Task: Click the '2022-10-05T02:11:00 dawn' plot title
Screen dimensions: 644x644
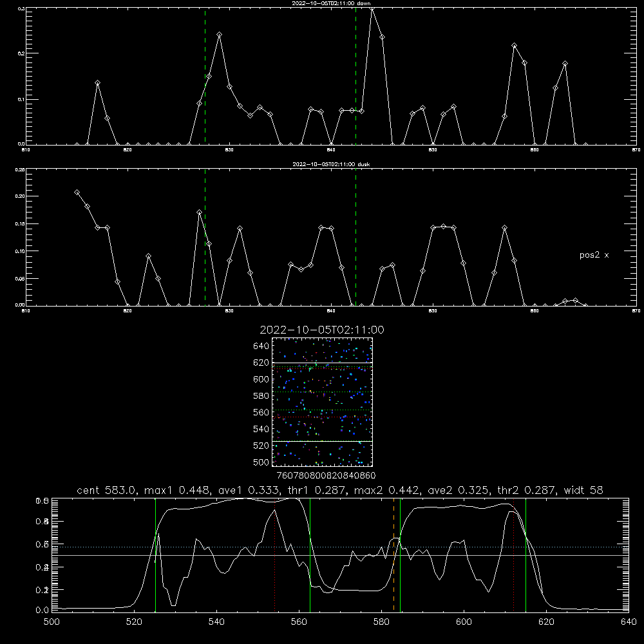Action: 331,3
